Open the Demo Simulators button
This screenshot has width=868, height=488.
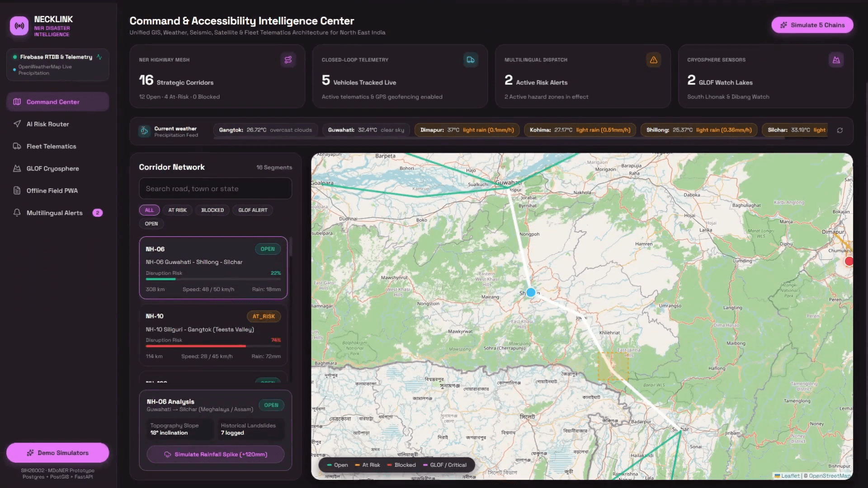57,453
